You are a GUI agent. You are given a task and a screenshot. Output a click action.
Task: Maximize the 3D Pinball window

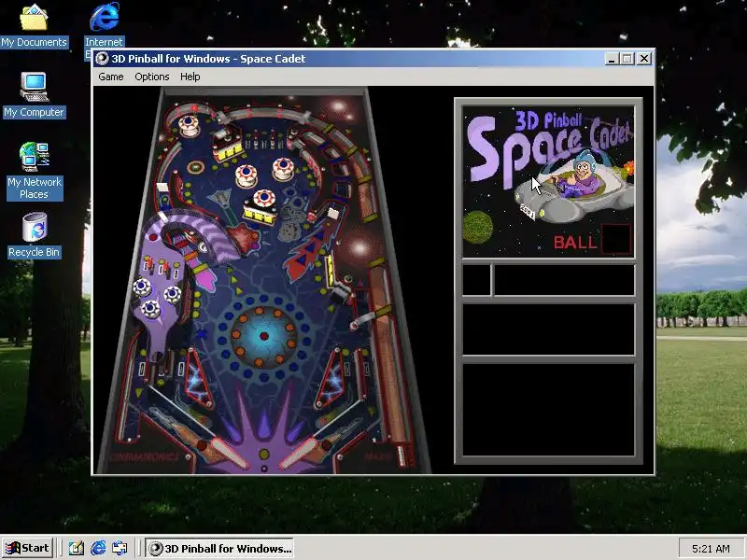(627, 59)
